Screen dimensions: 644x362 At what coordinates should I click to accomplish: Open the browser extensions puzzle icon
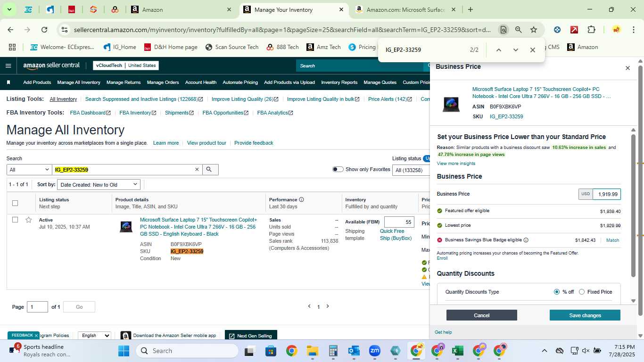coord(591,30)
